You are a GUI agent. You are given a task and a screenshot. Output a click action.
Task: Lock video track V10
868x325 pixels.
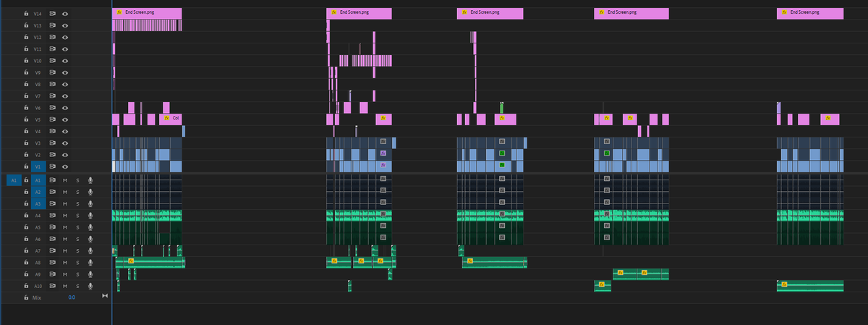(26, 61)
